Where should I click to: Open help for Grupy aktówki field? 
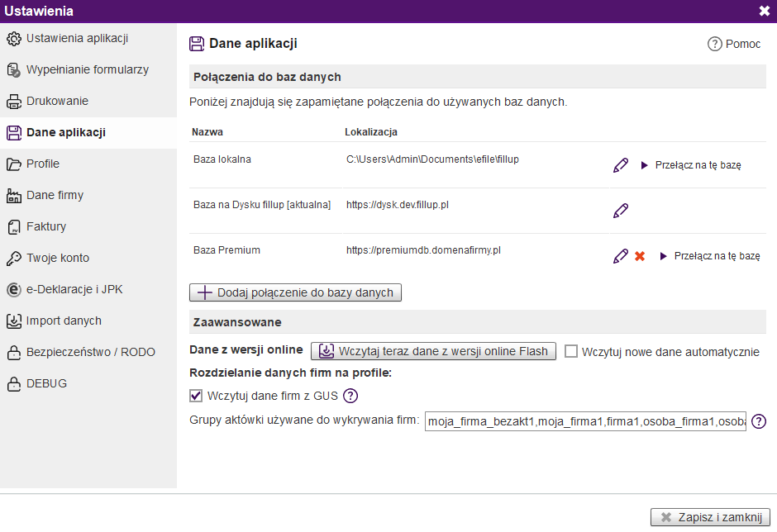coord(759,421)
